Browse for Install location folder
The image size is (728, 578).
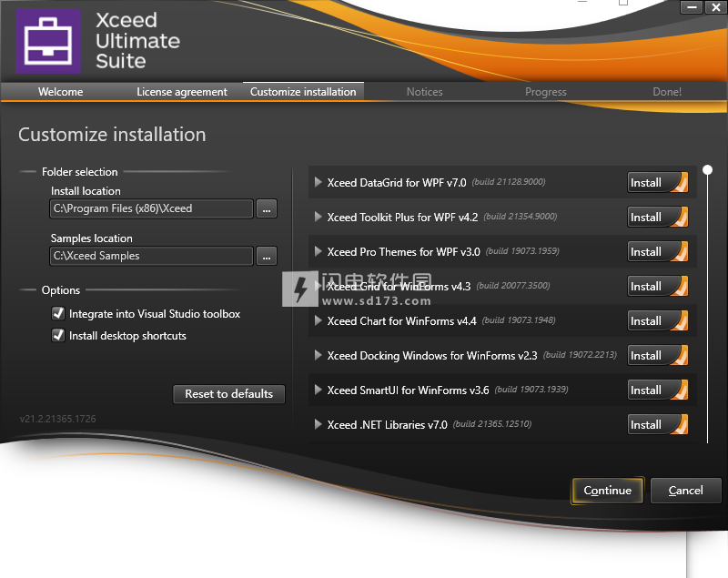coord(267,209)
